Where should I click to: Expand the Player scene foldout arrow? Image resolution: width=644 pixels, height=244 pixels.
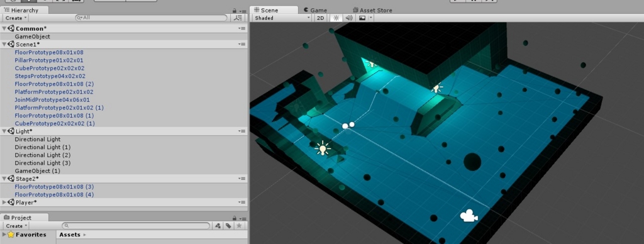click(x=4, y=202)
